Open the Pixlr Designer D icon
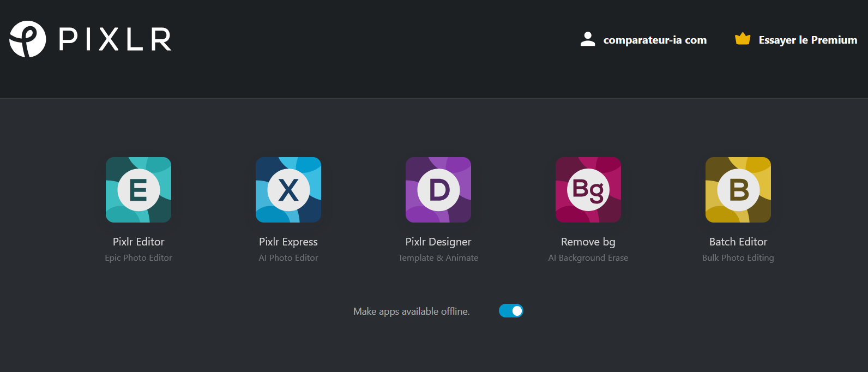This screenshot has height=372, width=868. (438, 190)
